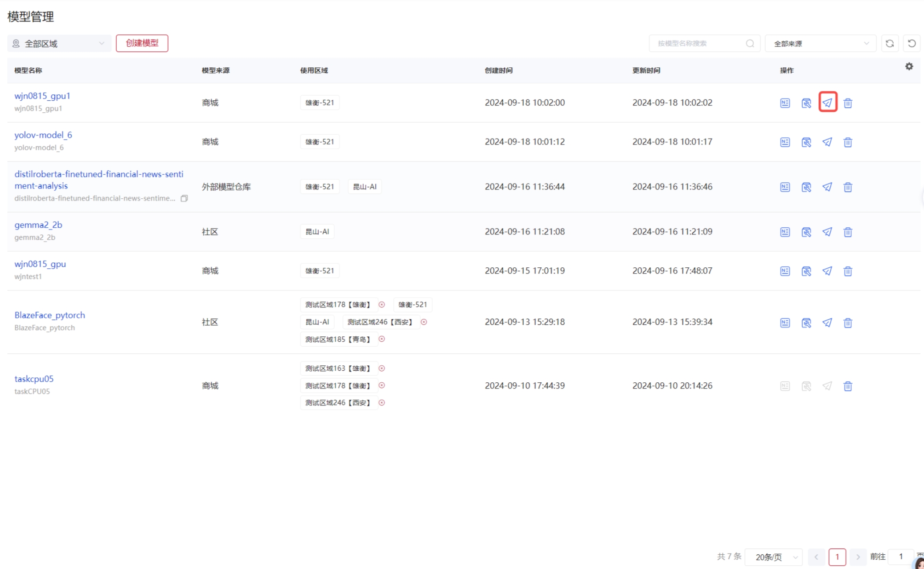Remove 测试区域163【雄衡】 tag from taskcpu05
Screen dimensions: 924x569
pos(382,368)
